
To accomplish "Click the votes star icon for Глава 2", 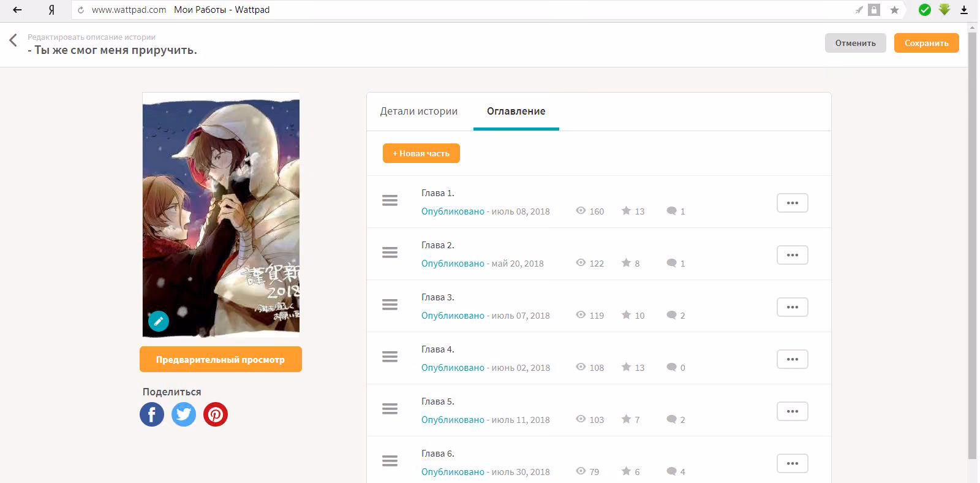I will pyautogui.click(x=626, y=262).
